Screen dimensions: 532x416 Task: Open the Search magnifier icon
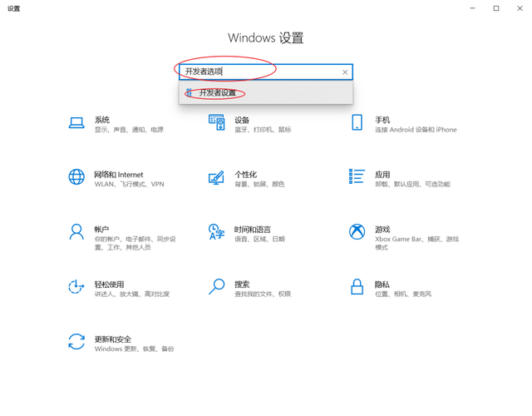click(x=216, y=286)
